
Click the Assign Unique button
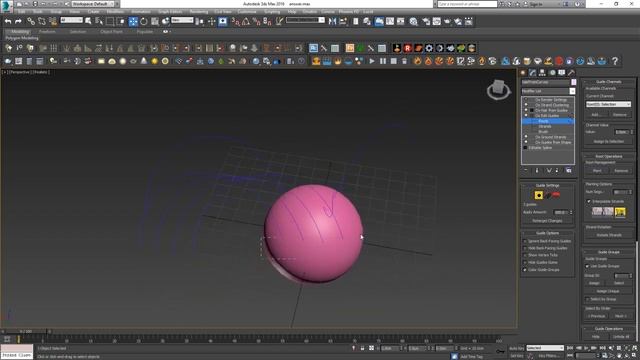pyautogui.click(x=608, y=291)
